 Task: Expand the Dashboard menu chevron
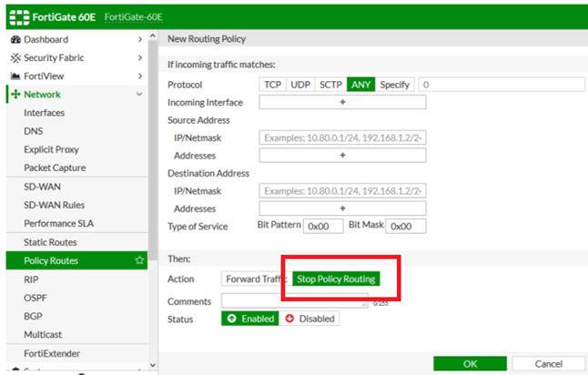point(139,40)
